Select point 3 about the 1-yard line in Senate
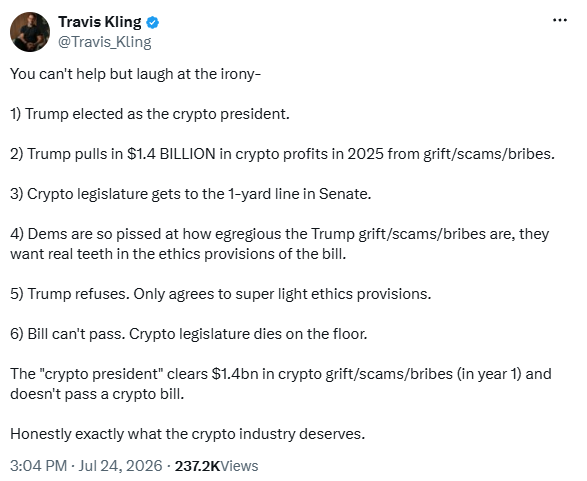Viewport: 587px width, 481px height. click(x=191, y=194)
